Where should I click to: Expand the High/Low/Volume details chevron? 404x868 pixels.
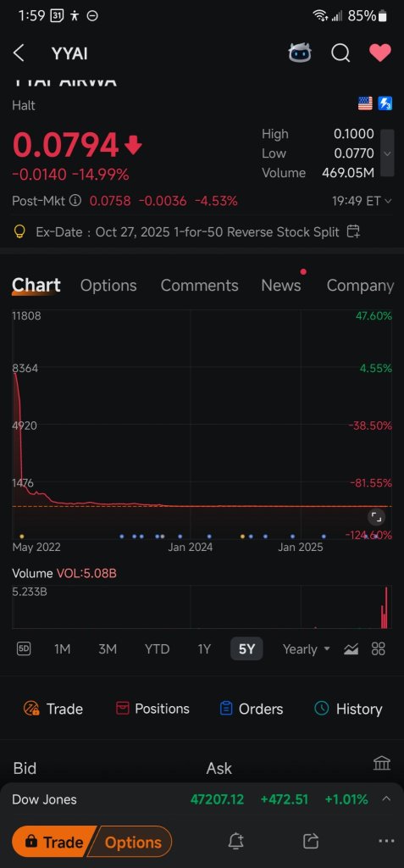387,153
